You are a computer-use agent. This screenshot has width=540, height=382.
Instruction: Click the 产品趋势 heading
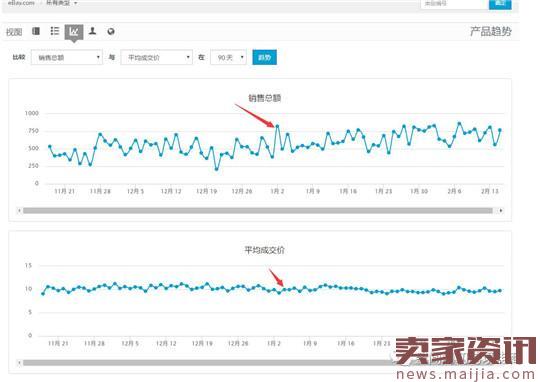pos(491,31)
